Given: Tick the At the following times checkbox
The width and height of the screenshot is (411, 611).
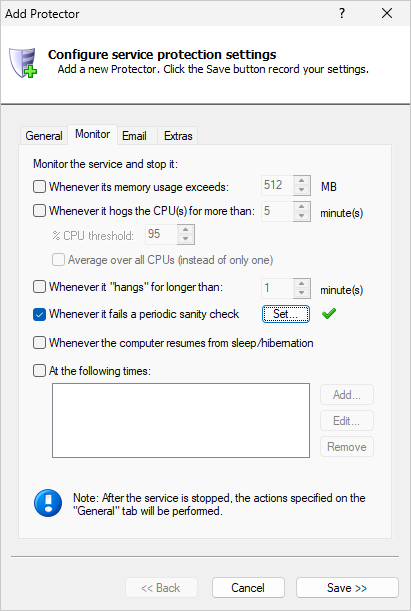Looking at the screenshot, I should pos(39,370).
